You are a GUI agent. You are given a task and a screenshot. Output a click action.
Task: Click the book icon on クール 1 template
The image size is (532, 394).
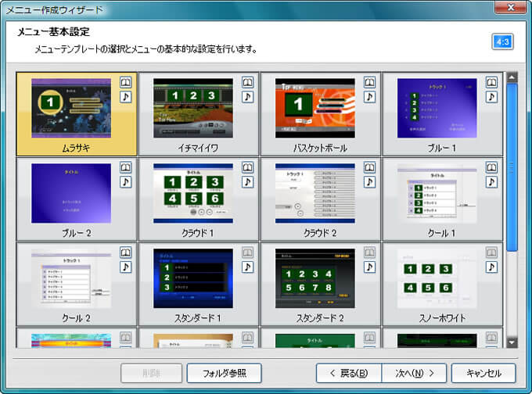(x=491, y=167)
